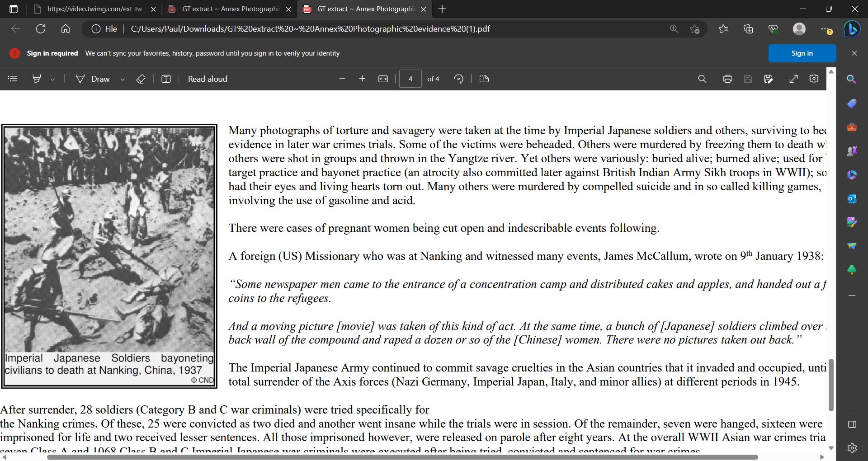This screenshot has width=868, height=461.
Task: Switch to the video.twimg.com tab
Action: tap(95, 9)
